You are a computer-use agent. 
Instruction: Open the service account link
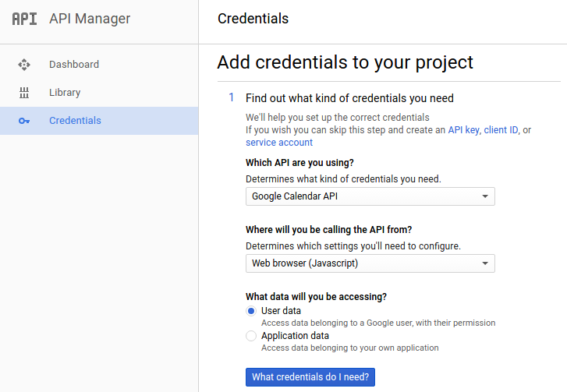click(x=279, y=143)
